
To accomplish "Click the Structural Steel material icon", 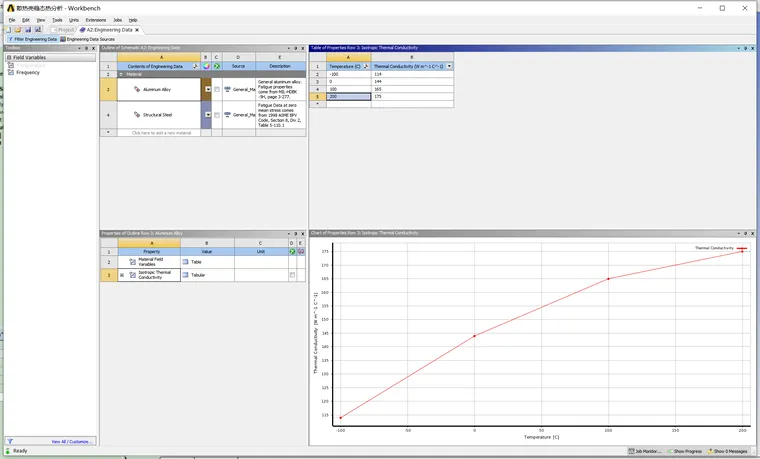I will (137, 115).
